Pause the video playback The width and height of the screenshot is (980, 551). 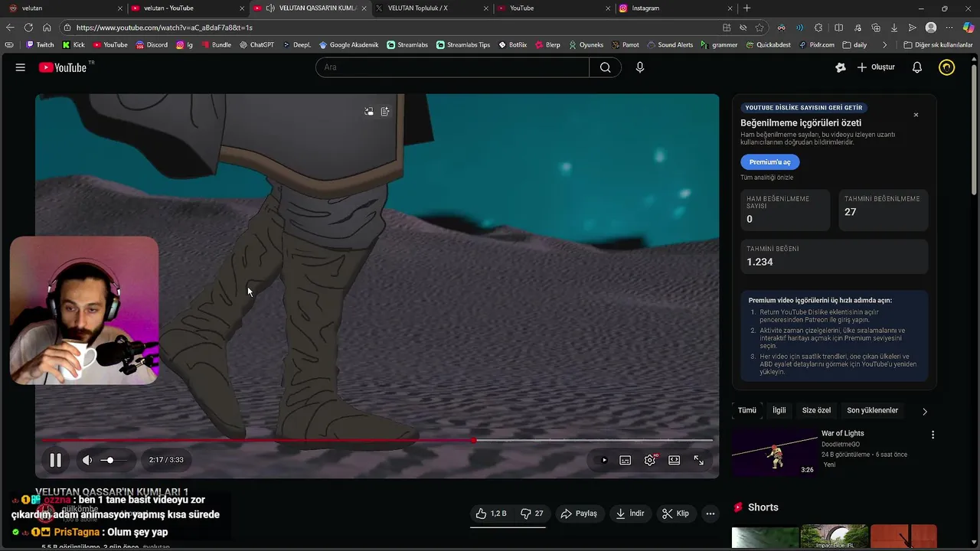click(55, 460)
